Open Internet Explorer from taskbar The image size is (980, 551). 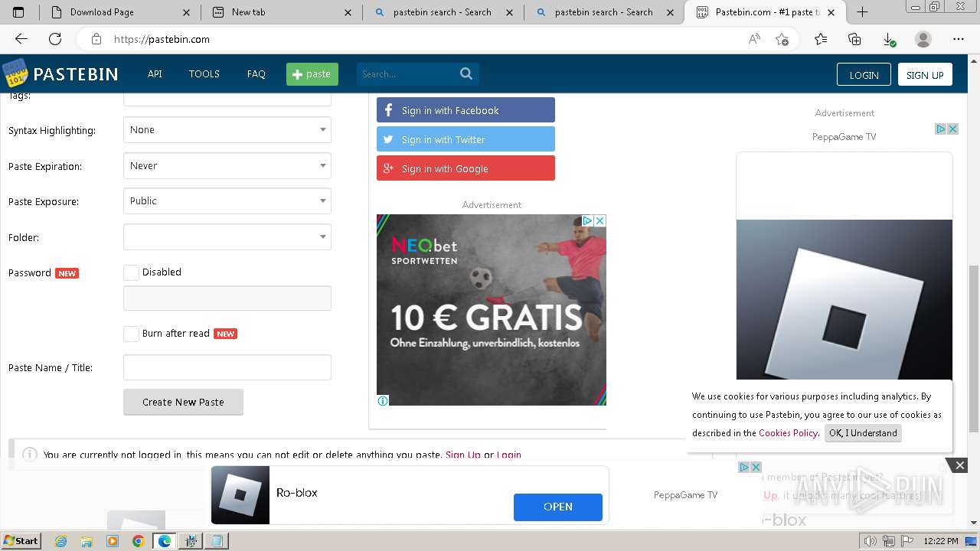[x=61, y=541]
